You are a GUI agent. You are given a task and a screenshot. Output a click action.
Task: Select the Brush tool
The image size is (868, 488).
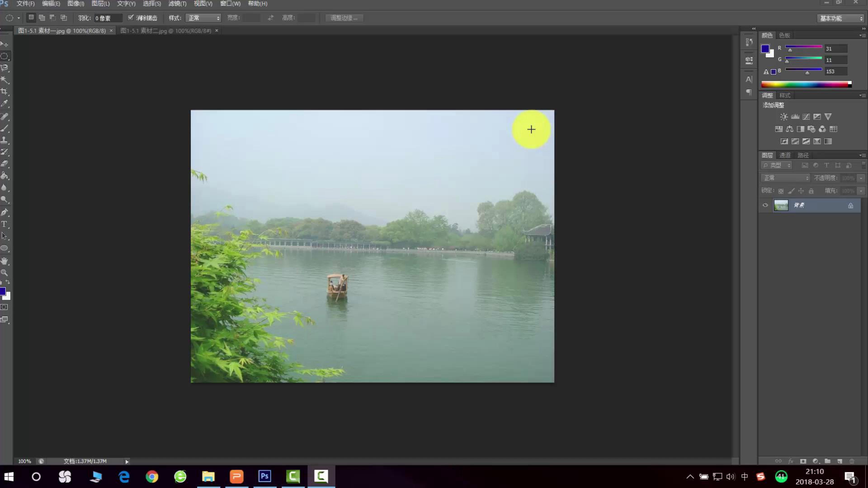coord(4,128)
